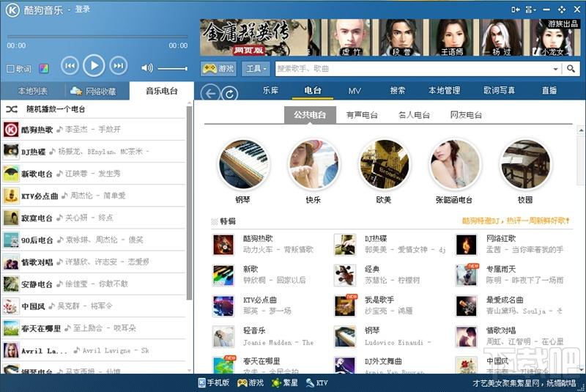The width and height of the screenshot is (586, 392).
Task: Adjust the volume slider
Action: [172, 69]
